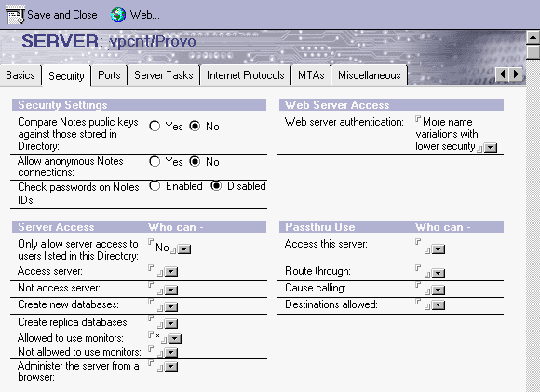This screenshot has height=392, width=540.
Task: Click the vertical scrollbar thumb
Action: click(533, 52)
